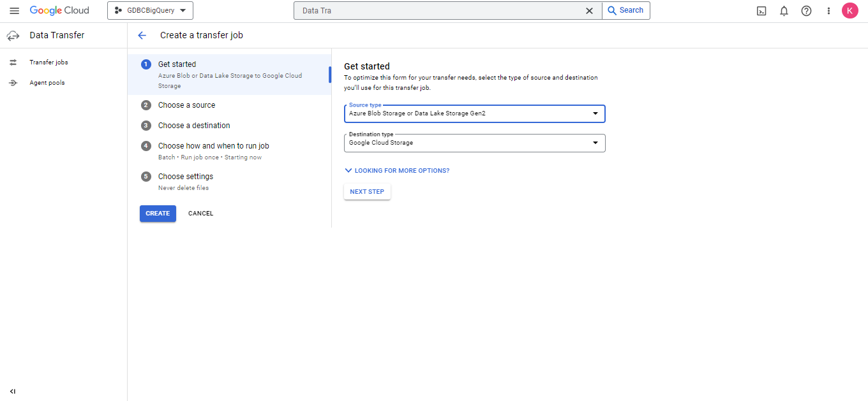This screenshot has height=401, width=868.
Task: Expand the Source type dropdown
Action: [x=474, y=113]
